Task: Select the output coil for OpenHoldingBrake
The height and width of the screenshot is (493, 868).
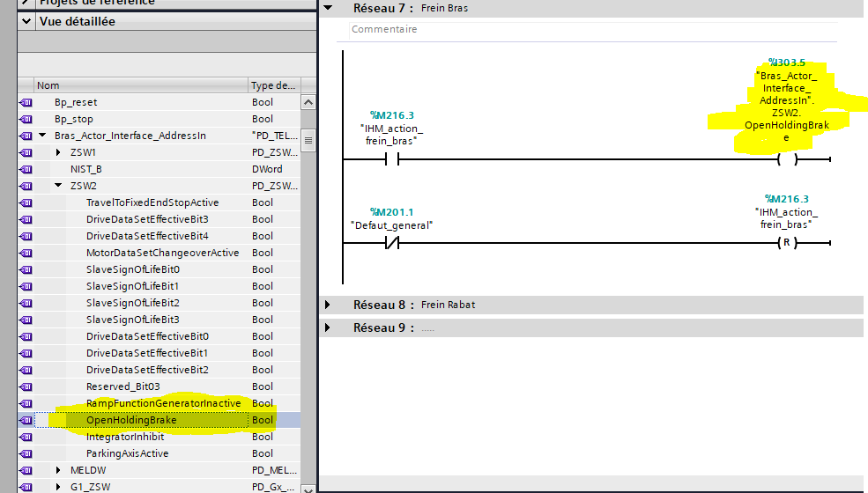Action: click(787, 160)
